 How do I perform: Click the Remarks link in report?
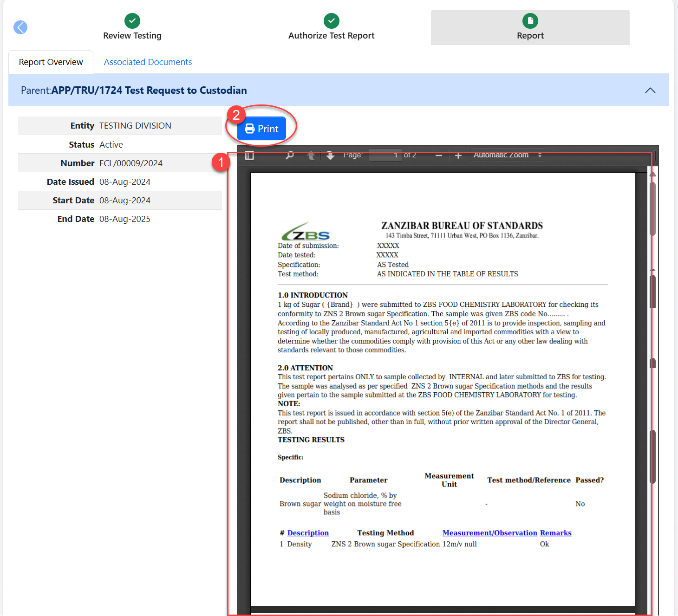tap(555, 533)
